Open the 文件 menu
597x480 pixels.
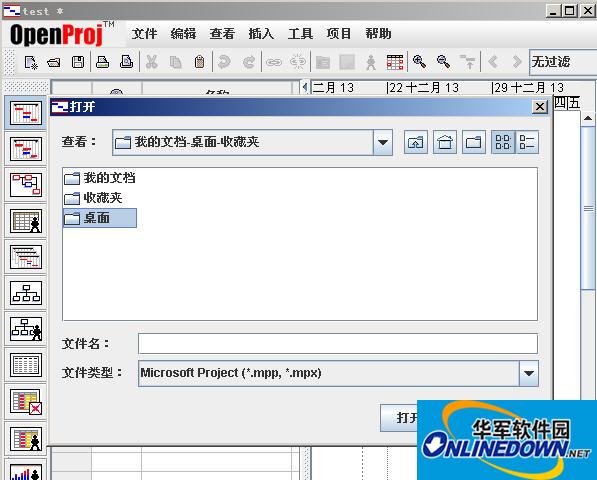pyautogui.click(x=144, y=33)
